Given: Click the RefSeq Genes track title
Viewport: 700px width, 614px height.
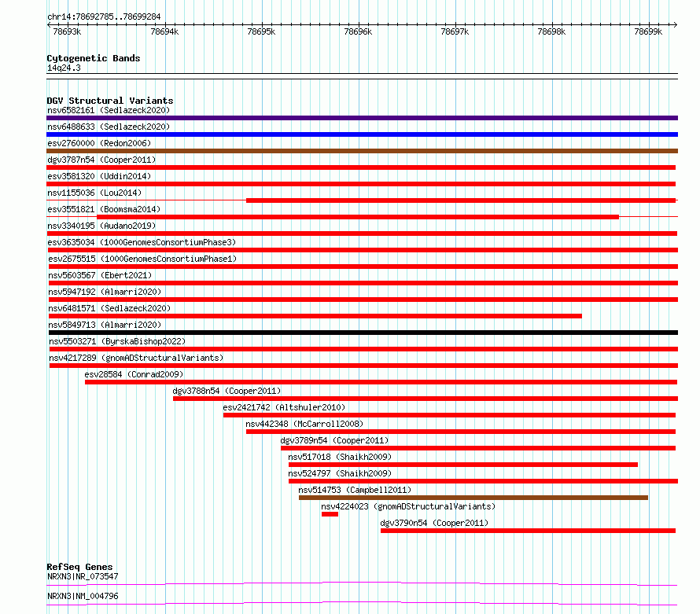Looking at the screenshot, I should [79, 567].
